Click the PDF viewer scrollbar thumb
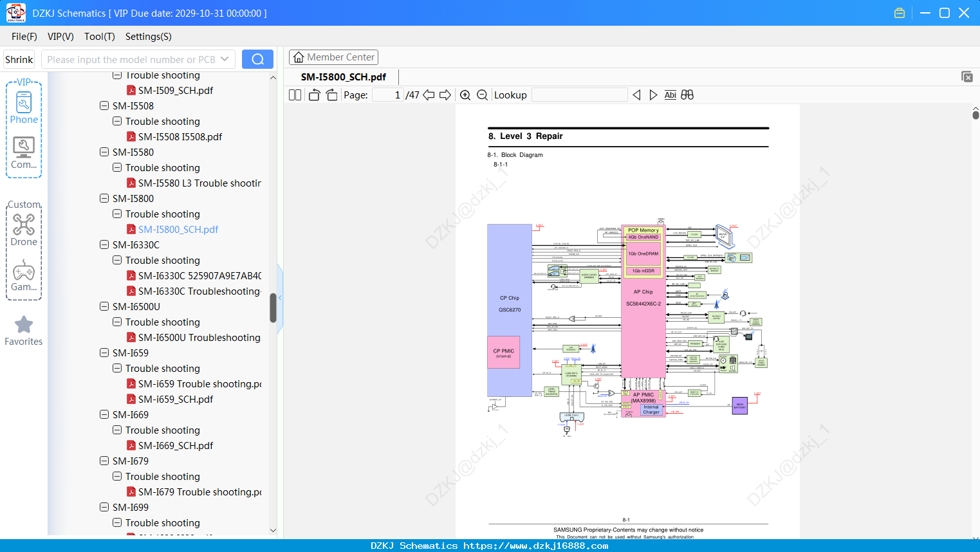The image size is (980, 552). (x=975, y=115)
